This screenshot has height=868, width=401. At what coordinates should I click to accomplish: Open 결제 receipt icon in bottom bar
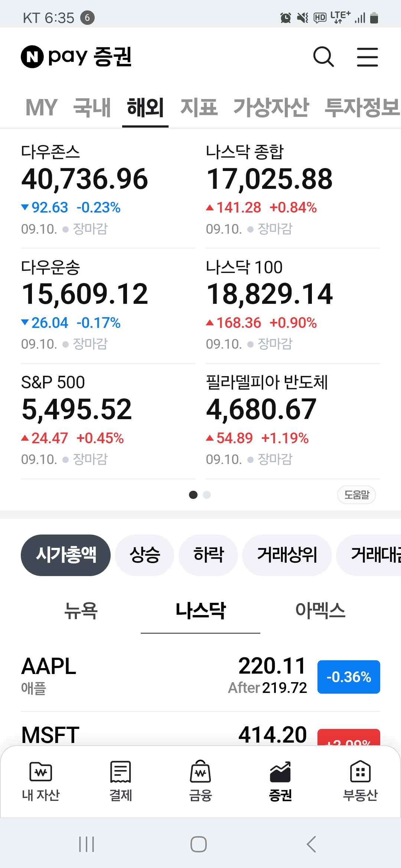(121, 780)
